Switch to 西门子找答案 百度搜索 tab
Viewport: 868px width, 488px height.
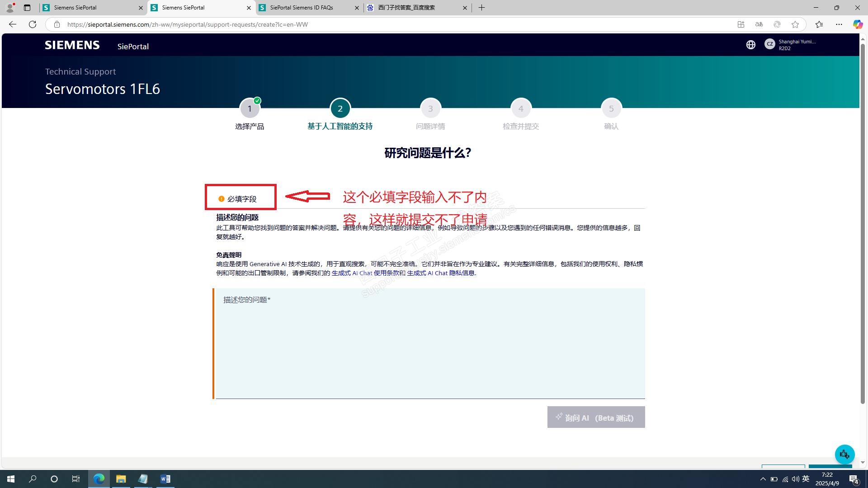pos(406,8)
